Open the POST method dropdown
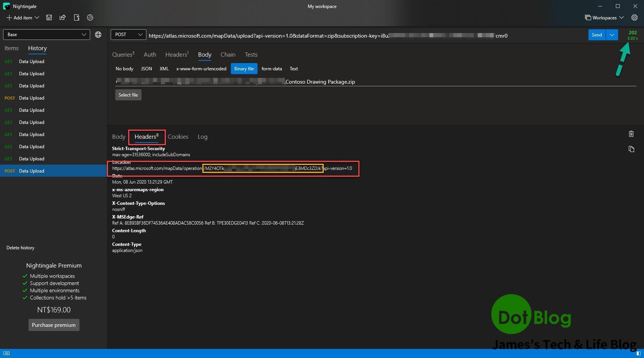 pos(129,35)
